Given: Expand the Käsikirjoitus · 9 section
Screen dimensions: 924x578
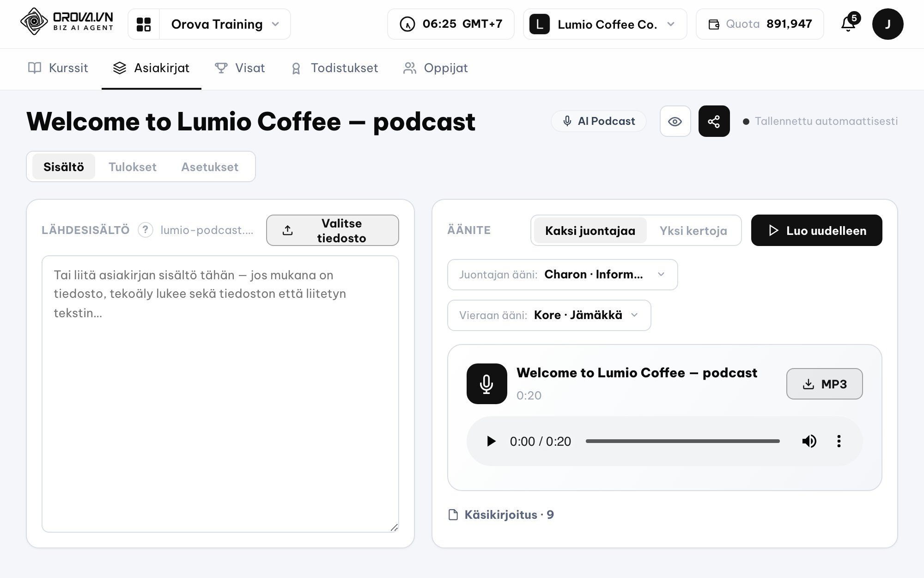Looking at the screenshot, I should click(501, 515).
